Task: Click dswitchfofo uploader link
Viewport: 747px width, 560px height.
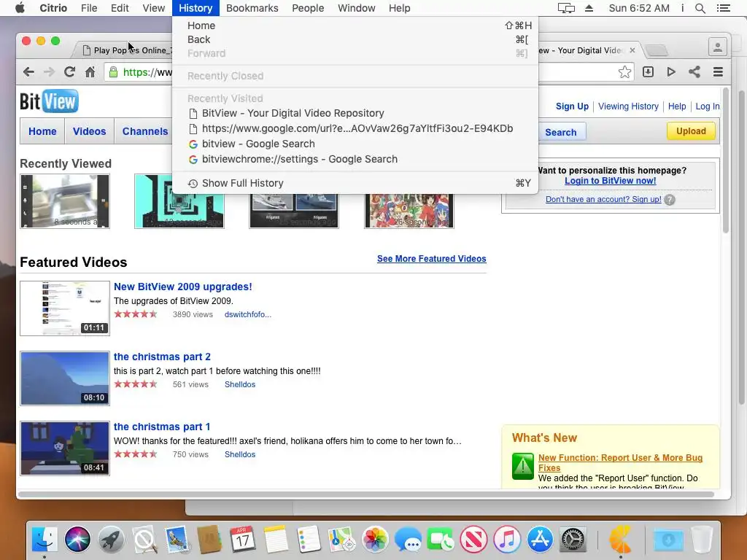Action: tap(248, 314)
